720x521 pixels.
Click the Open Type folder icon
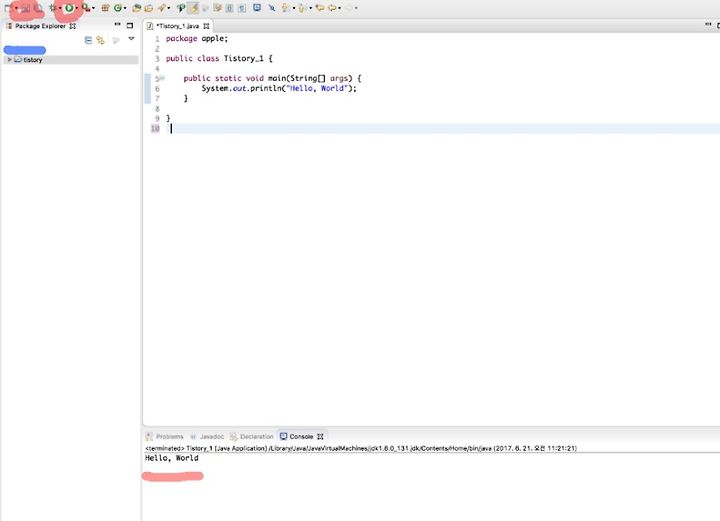point(136,8)
